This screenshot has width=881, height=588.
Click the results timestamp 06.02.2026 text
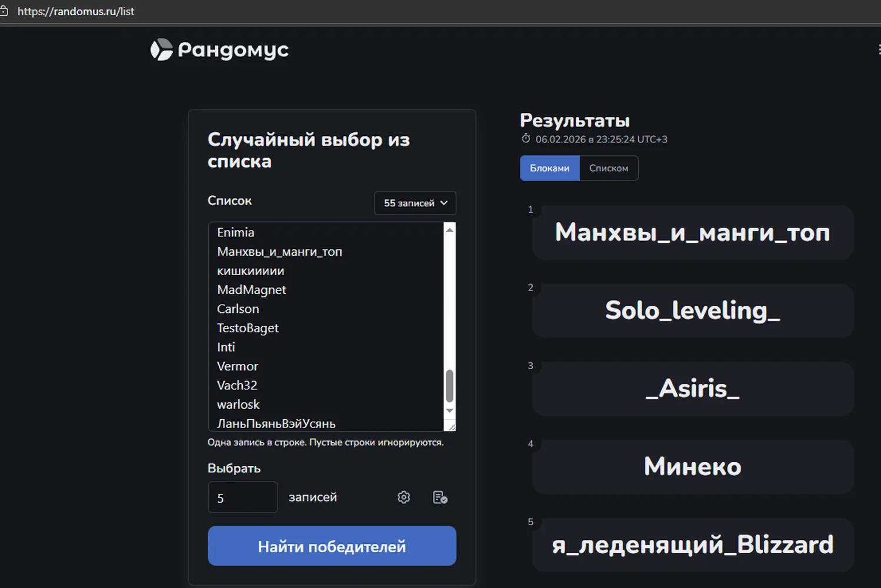click(x=601, y=139)
